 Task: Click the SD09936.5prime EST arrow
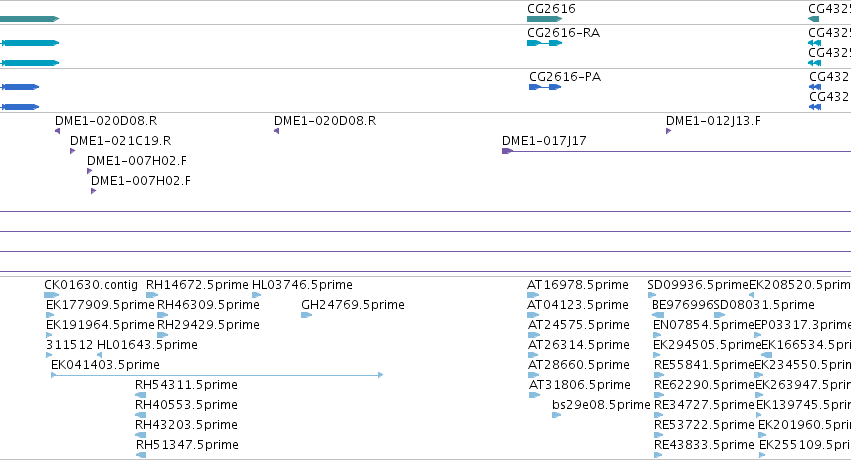click(652, 295)
